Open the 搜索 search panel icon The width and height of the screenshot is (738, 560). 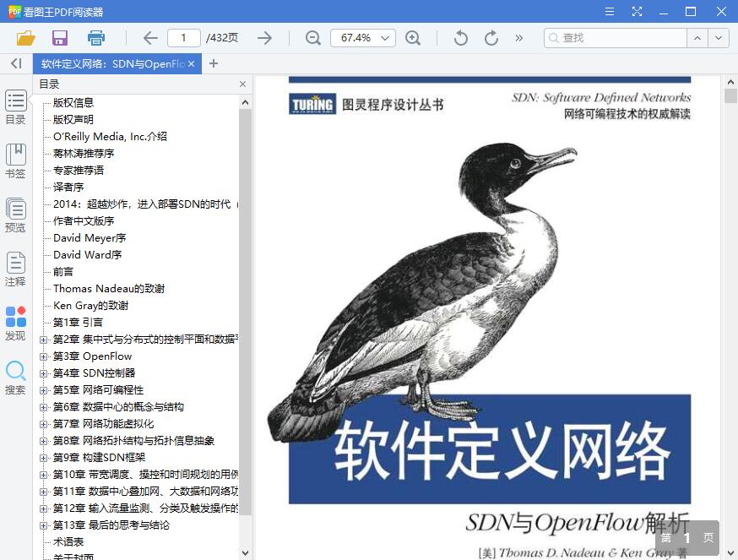coord(15,372)
